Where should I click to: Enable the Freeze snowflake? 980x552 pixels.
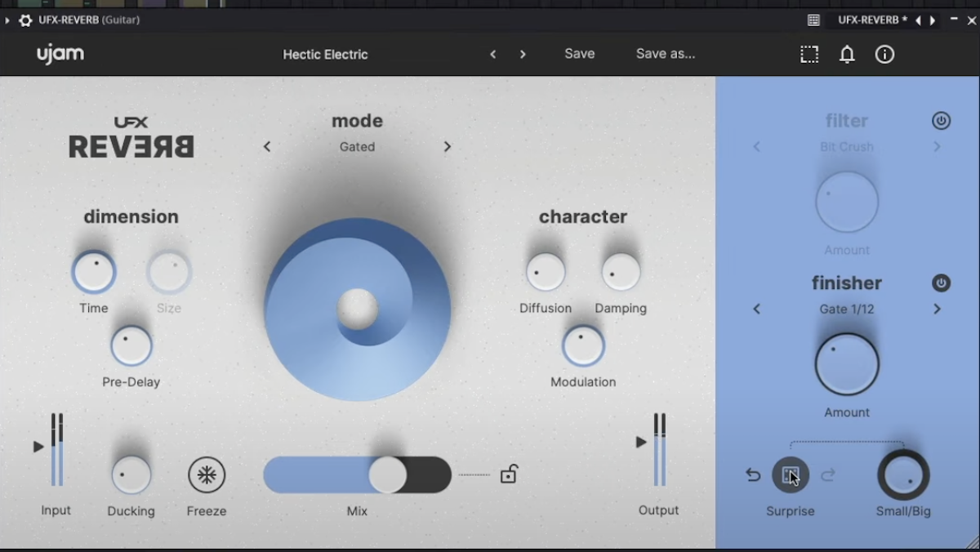(207, 474)
